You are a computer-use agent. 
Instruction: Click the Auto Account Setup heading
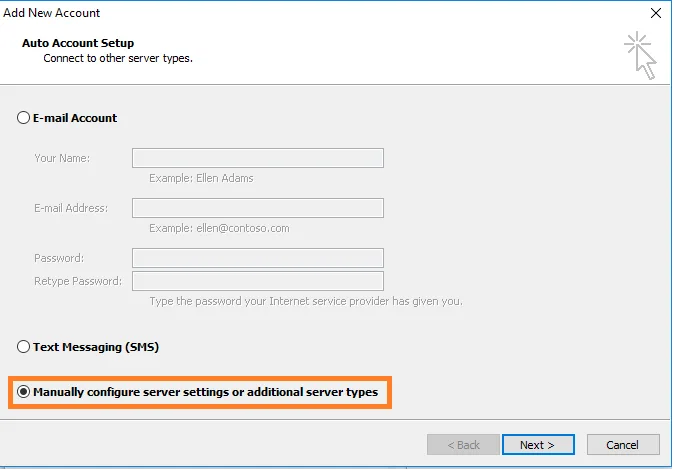pyautogui.click(x=78, y=44)
